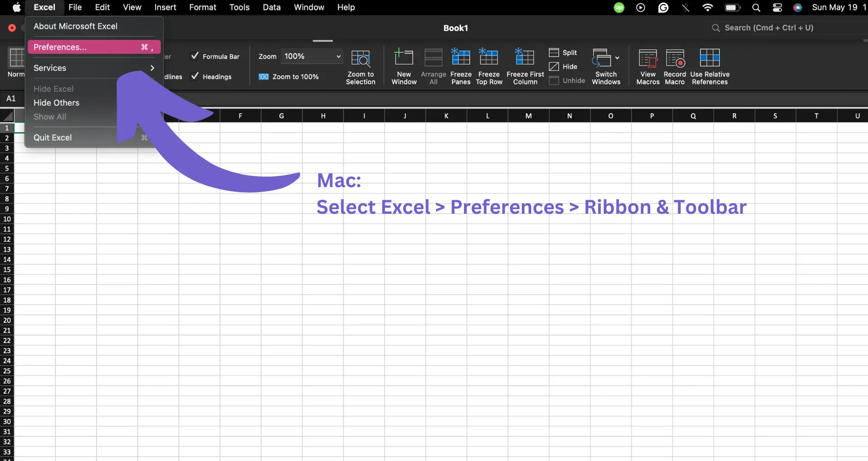Screen dimensions: 868x461
Task: Click the Zoom to 100% button
Action: click(x=288, y=77)
